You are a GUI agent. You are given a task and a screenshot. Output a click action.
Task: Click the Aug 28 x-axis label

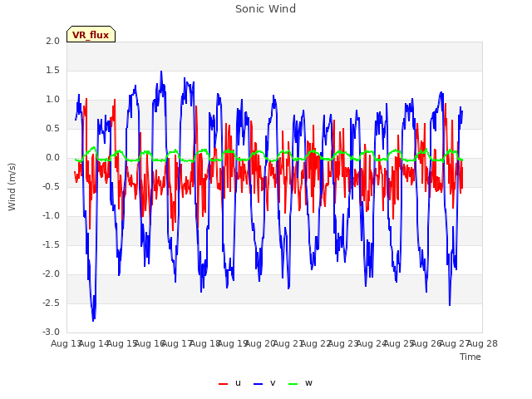482,343
